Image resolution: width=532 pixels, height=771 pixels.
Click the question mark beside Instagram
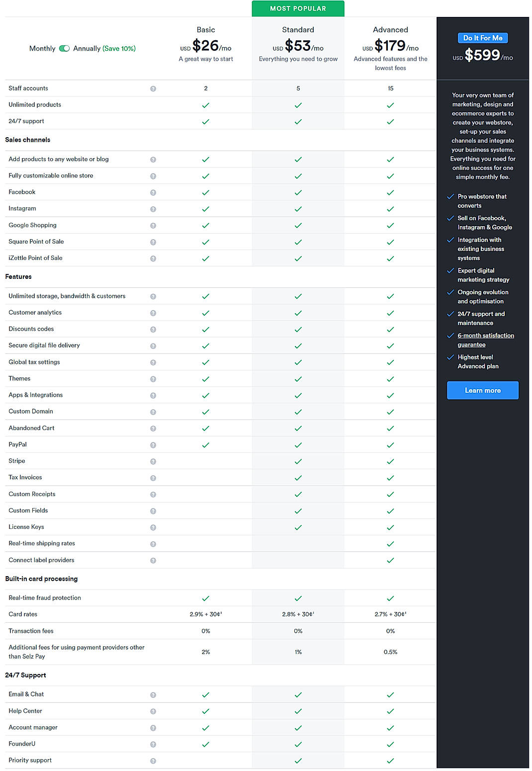pos(153,209)
